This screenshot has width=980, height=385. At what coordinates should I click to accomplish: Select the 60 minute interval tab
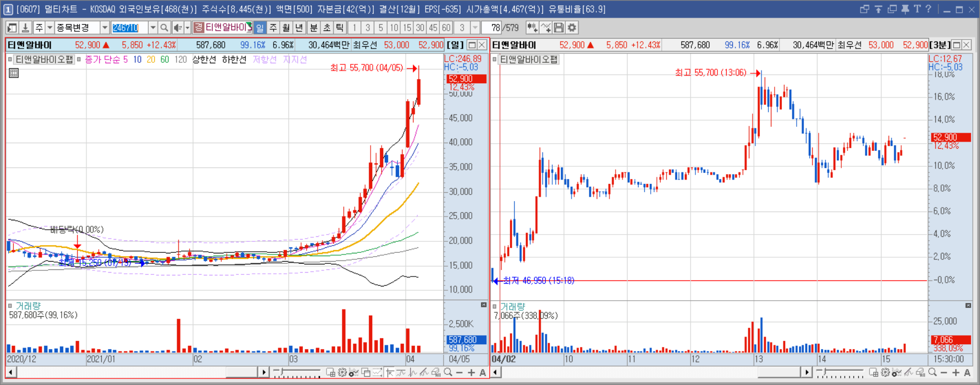tap(446, 28)
